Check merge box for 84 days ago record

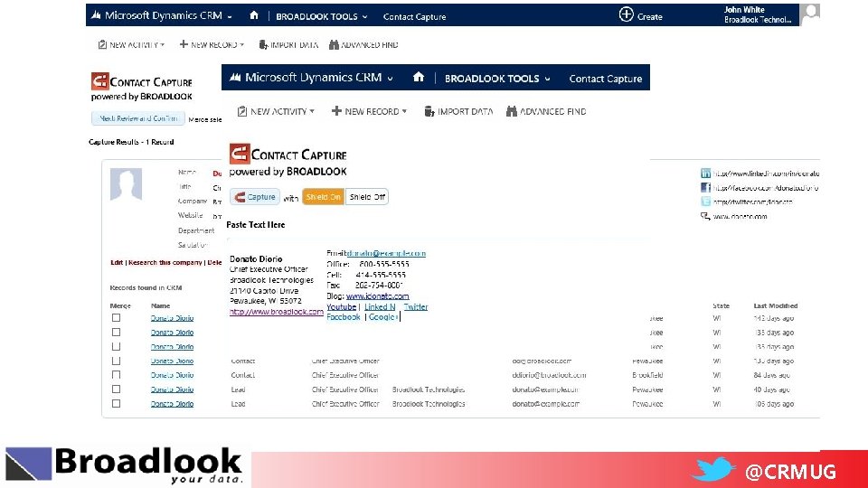click(116, 375)
